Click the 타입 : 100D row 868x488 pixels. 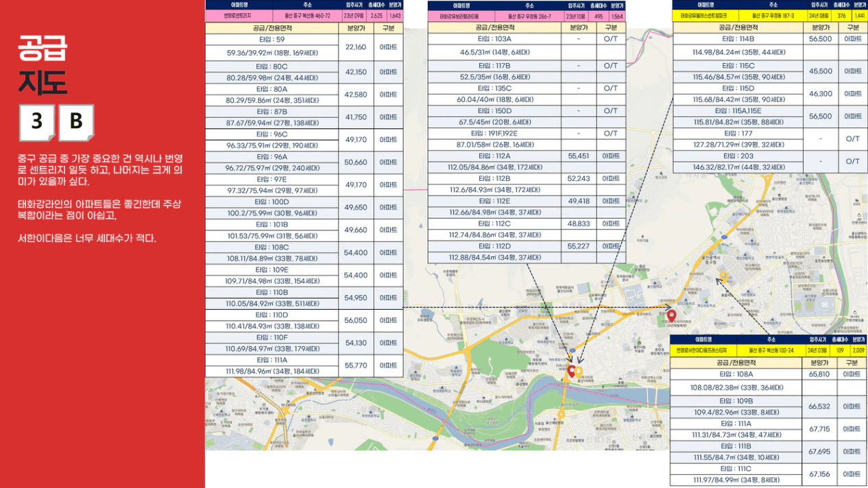coord(271,202)
